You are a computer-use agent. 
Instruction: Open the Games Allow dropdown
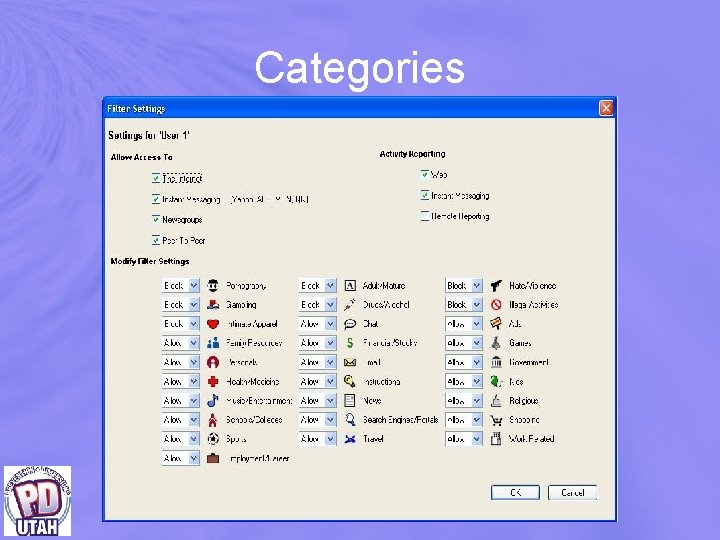point(464,343)
